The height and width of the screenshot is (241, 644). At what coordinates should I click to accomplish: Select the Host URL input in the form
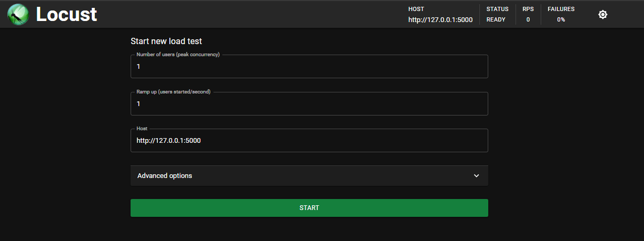click(309, 141)
